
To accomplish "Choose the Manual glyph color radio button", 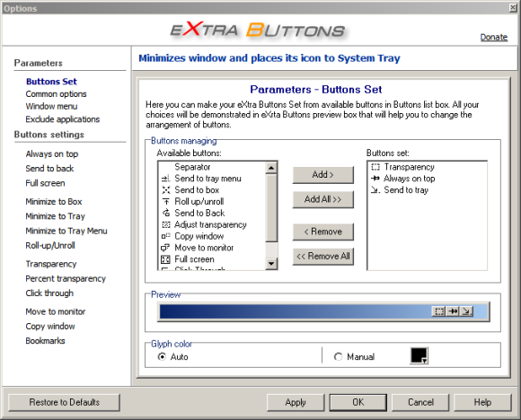I will click(x=338, y=356).
